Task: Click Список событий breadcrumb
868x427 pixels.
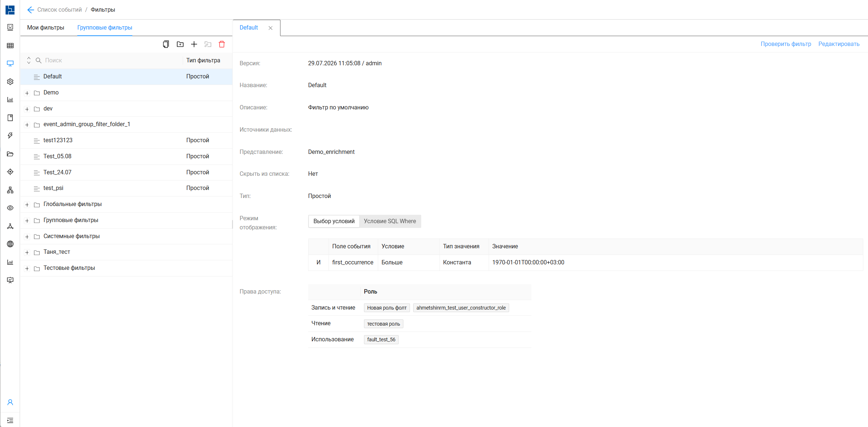Action: coord(59,10)
